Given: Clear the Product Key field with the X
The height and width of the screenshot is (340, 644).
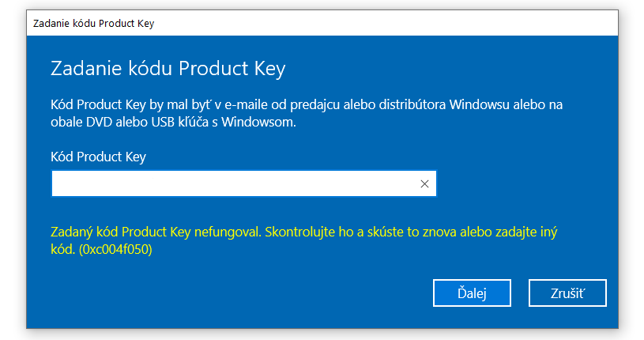Looking at the screenshot, I should pos(424,184).
